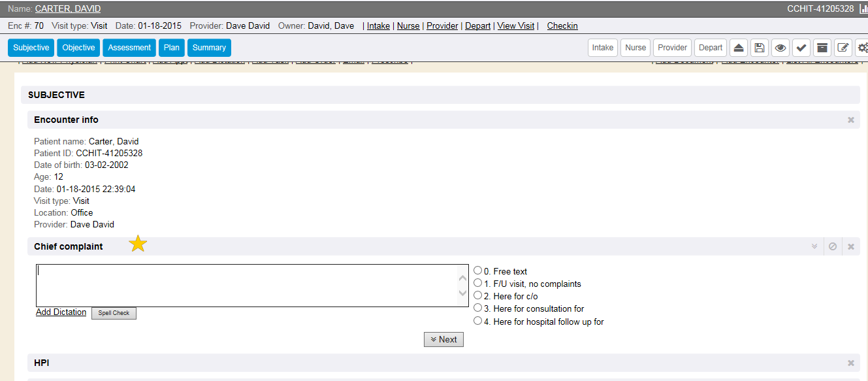Click the Add Dictation link
Viewport: 868px width, 381px height.
pyautogui.click(x=61, y=312)
